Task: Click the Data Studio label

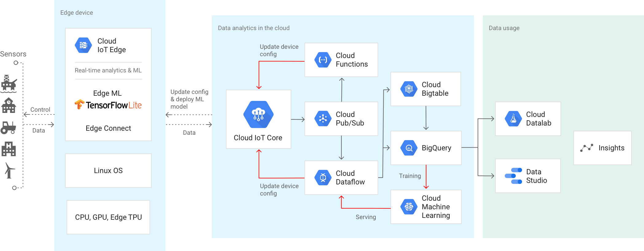Action: tap(537, 176)
